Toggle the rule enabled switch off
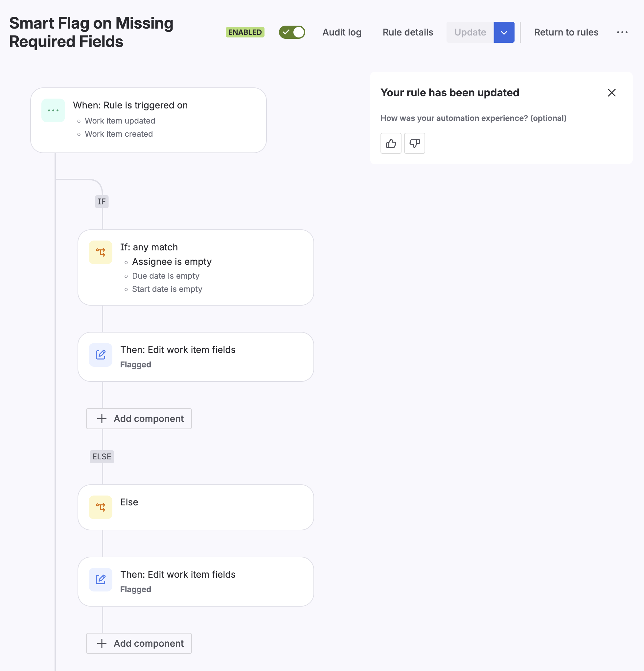This screenshot has width=644, height=671. pos(292,32)
